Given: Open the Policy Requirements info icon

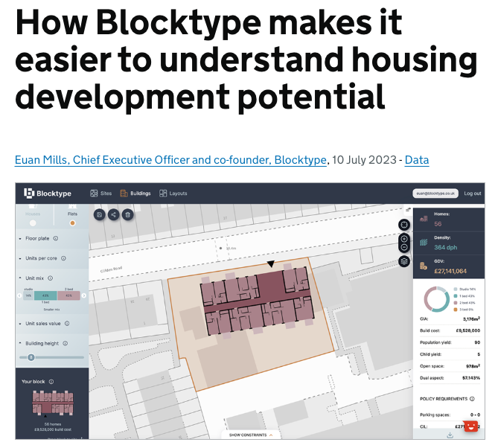Looking at the screenshot, I should (472, 399).
